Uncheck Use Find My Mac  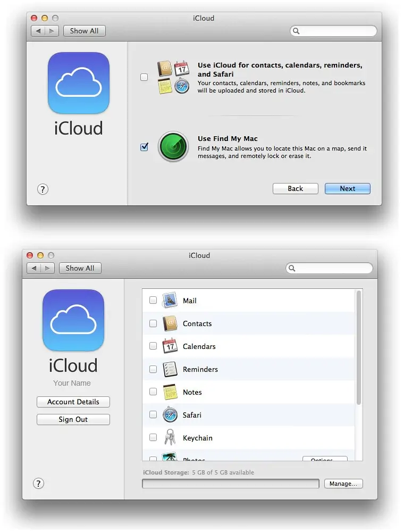[144, 147]
